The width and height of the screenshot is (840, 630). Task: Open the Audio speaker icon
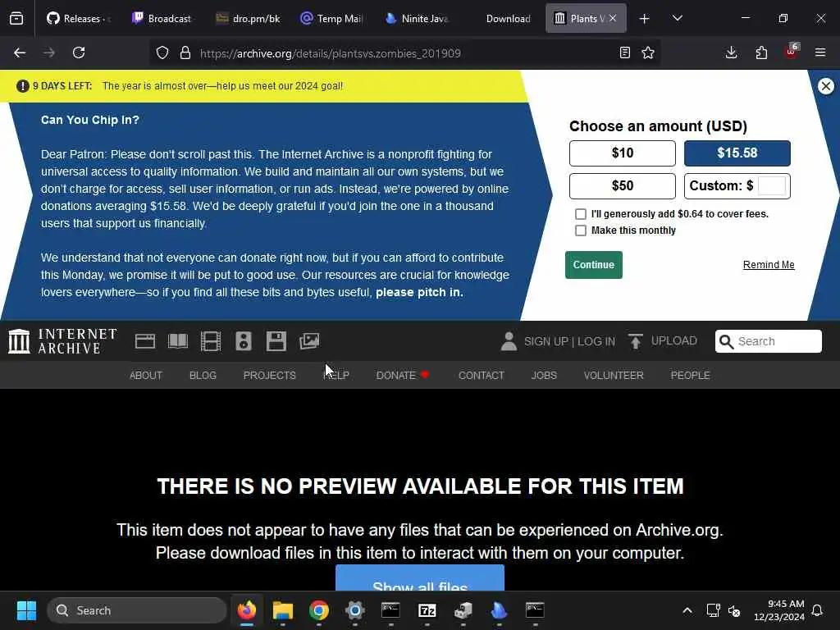pyautogui.click(x=244, y=341)
